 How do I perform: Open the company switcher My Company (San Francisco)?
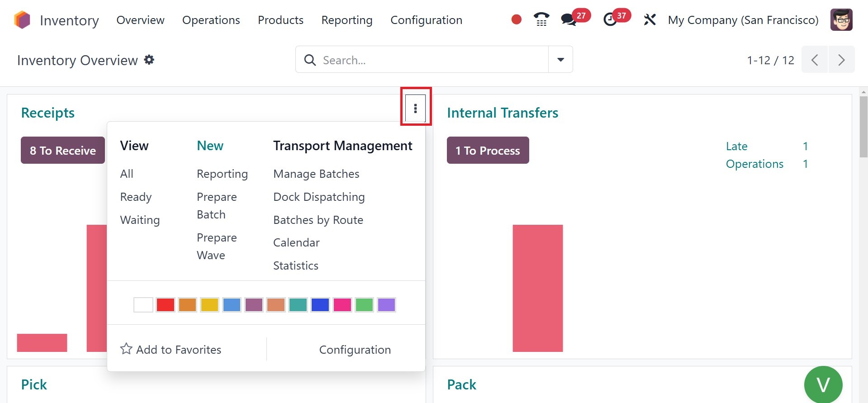pos(743,20)
